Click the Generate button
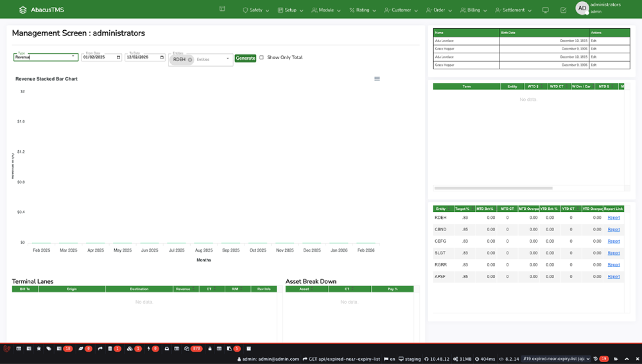 pyautogui.click(x=245, y=58)
